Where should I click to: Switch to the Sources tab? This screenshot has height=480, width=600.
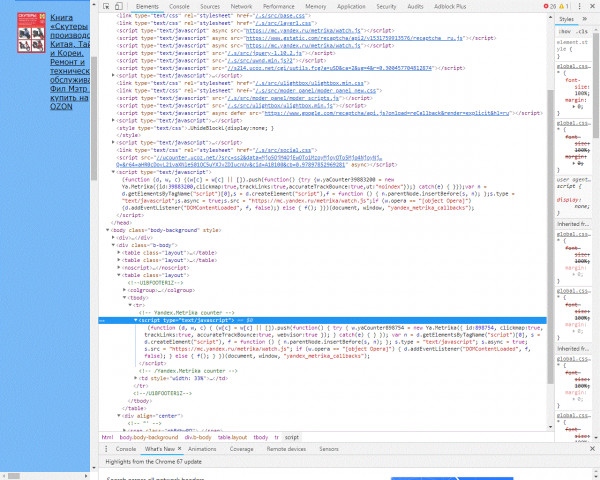pos(210,7)
